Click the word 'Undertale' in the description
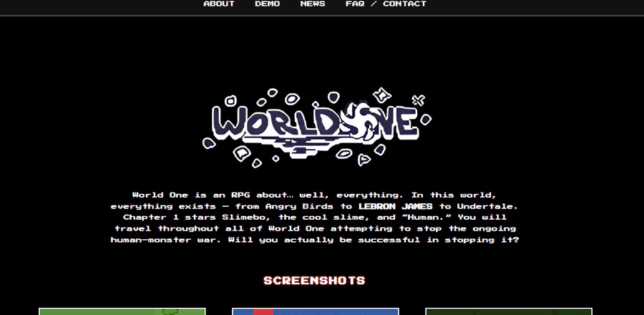The height and width of the screenshot is (315, 644). point(486,206)
